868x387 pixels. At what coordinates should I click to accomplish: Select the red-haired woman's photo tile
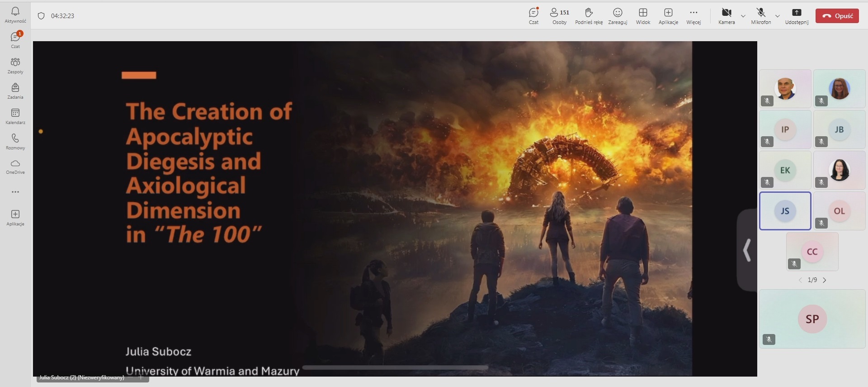pyautogui.click(x=840, y=89)
